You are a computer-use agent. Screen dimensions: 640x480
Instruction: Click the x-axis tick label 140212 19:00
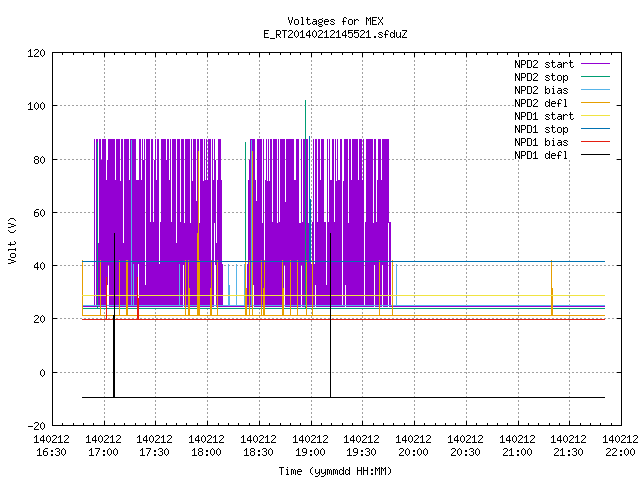click(310, 445)
